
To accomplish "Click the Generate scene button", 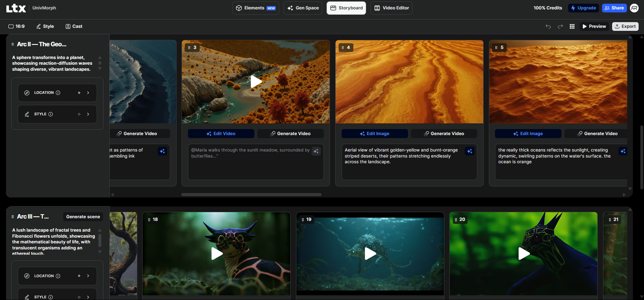I will (x=83, y=217).
